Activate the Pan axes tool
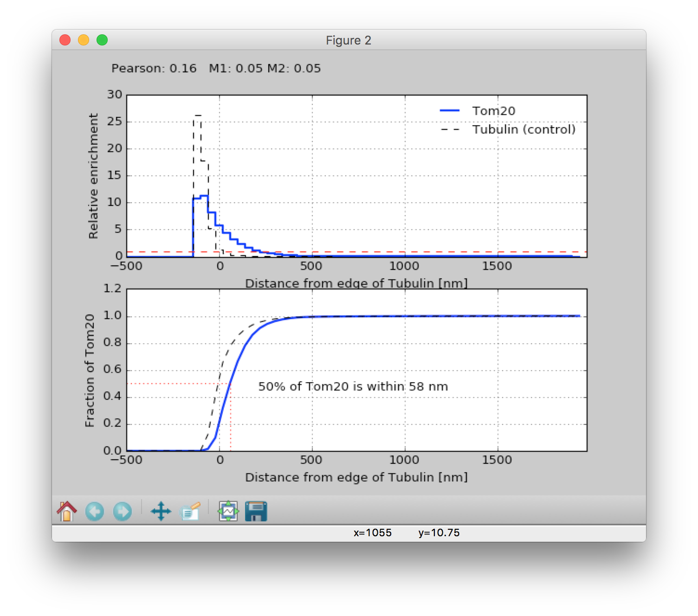This screenshot has width=698, height=616. point(161,511)
